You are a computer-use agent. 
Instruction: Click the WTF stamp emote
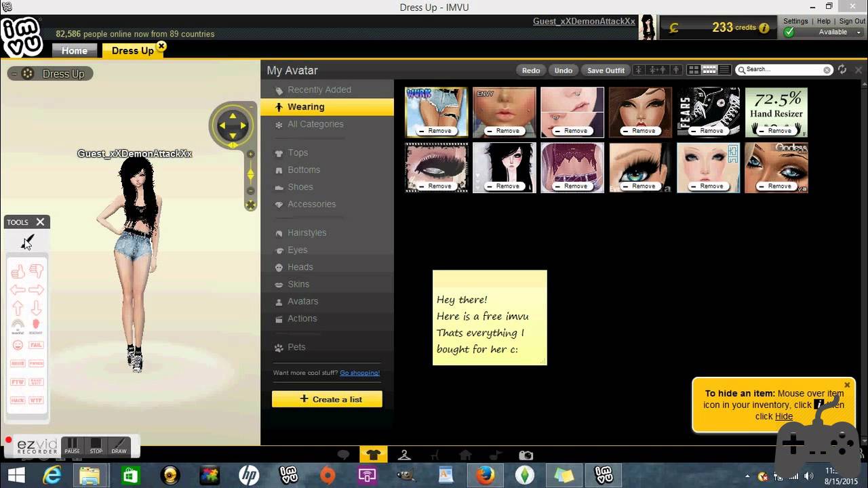36,401
